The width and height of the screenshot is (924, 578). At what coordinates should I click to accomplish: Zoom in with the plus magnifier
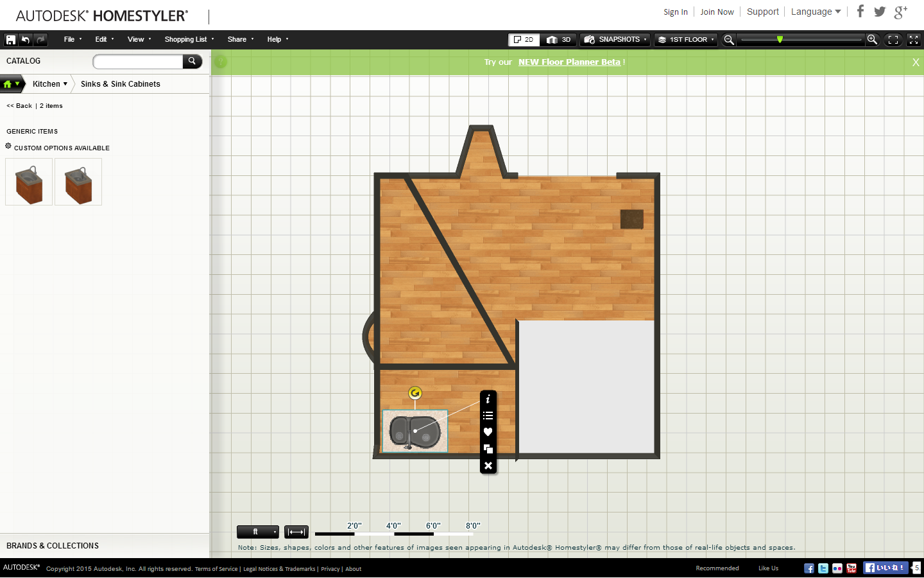(x=872, y=40)
